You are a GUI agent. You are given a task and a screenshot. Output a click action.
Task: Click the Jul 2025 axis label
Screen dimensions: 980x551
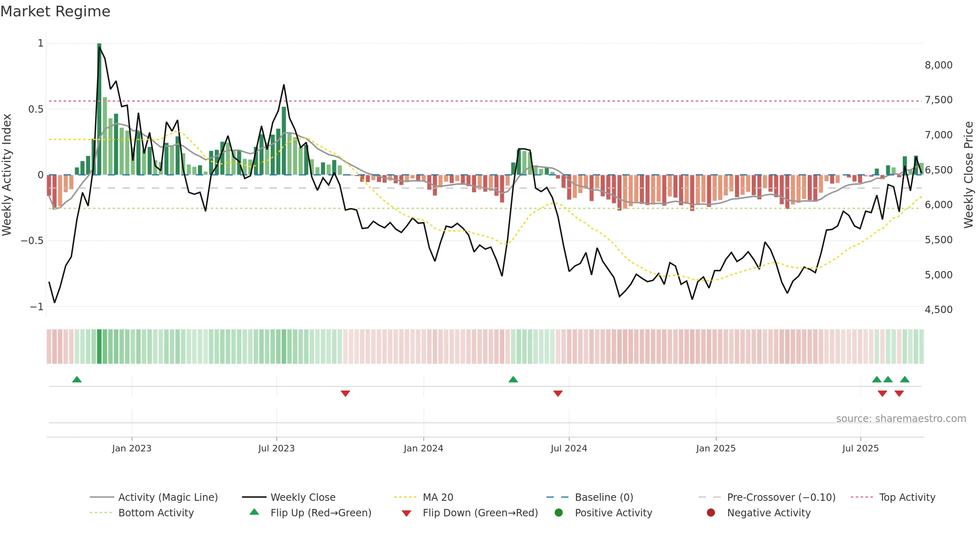click(x=860, y=448)
